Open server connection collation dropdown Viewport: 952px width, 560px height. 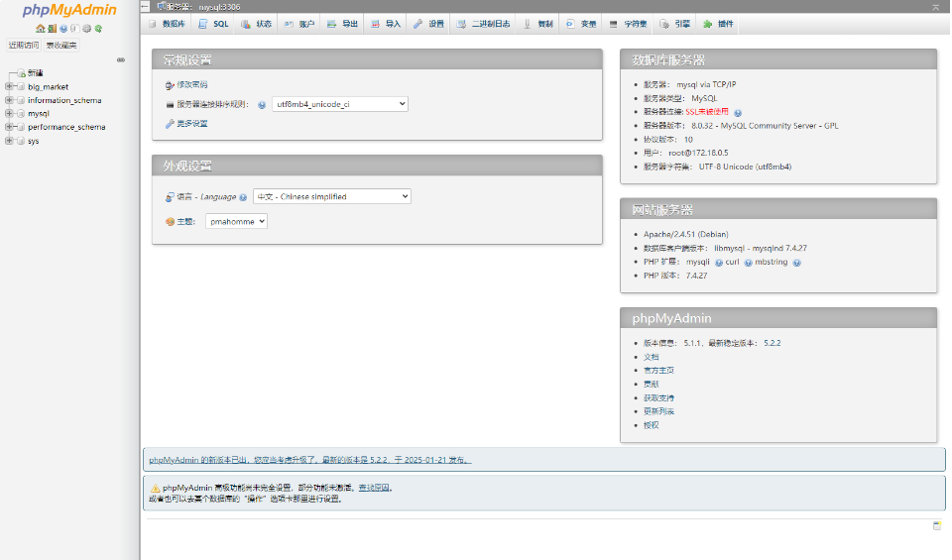(x=340, y=104)
